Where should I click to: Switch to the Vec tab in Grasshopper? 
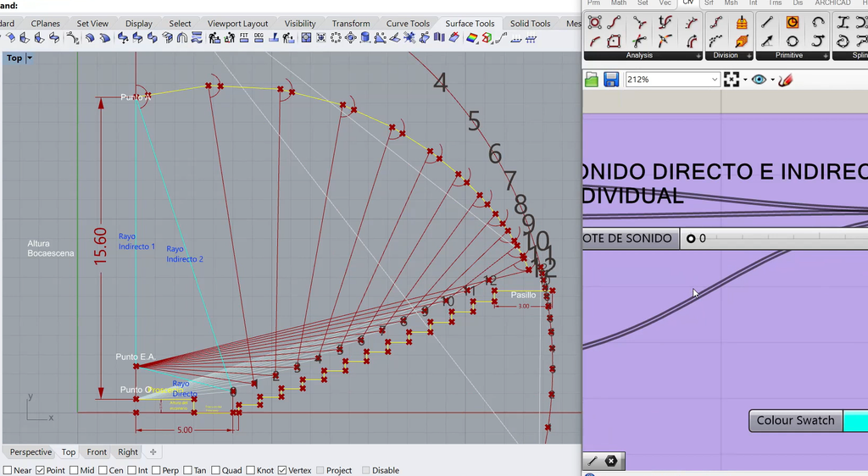point(665,3)
